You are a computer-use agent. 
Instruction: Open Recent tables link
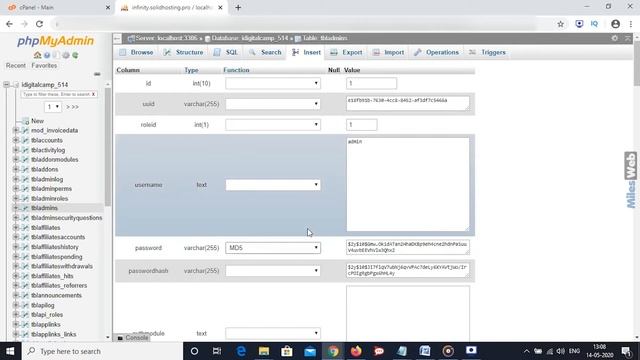[x=16, y=66]
